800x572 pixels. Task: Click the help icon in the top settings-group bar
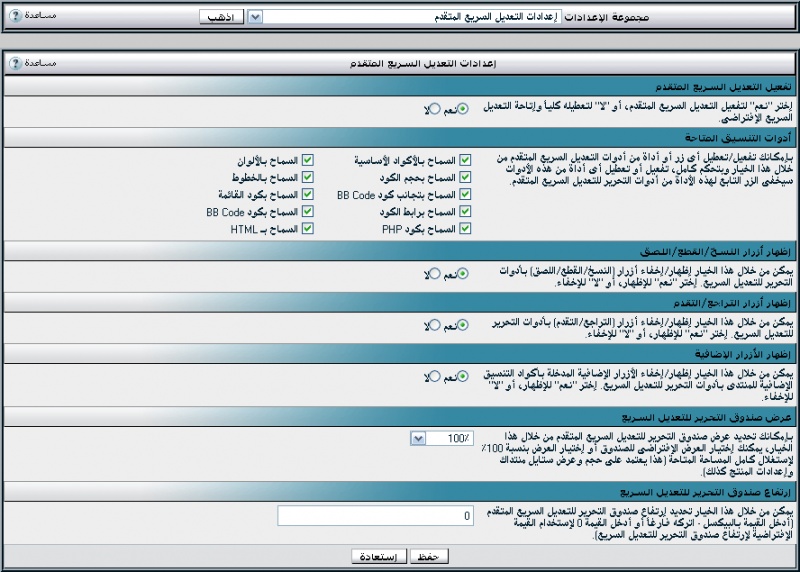pyautogui.click(x=15, y=18)
